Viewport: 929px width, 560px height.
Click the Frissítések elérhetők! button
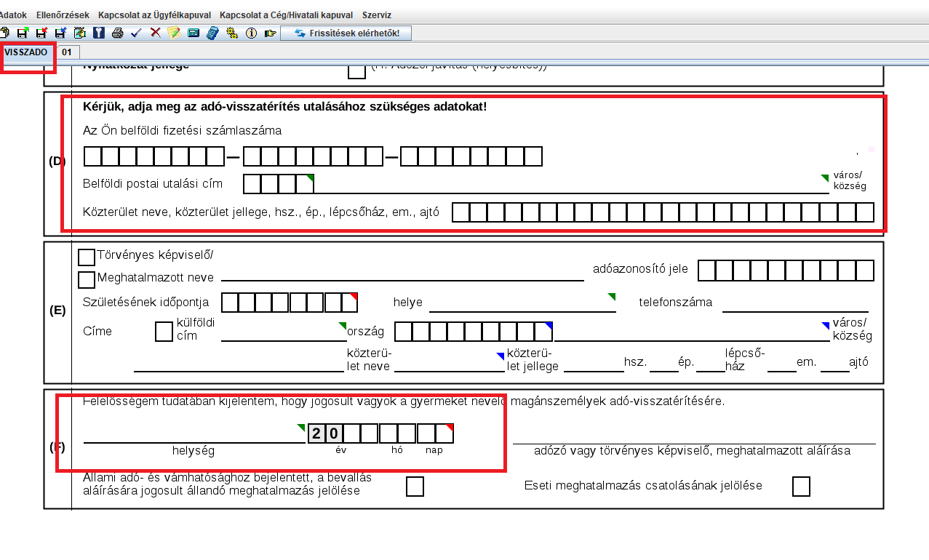point(346,33)
